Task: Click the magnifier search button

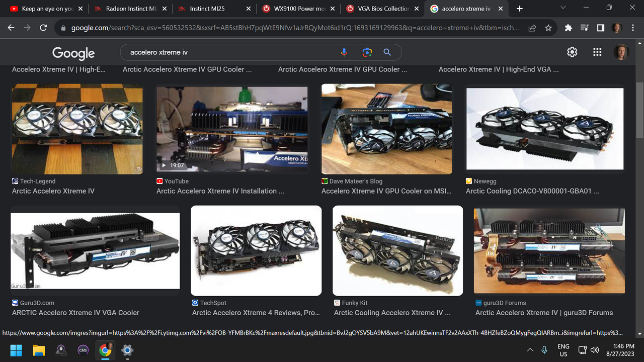Action: [387, 52]
